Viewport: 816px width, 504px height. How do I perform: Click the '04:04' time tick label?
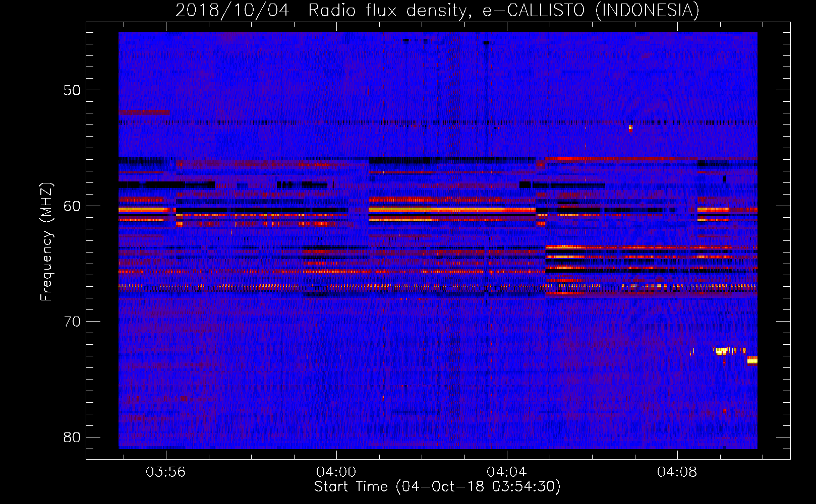click(x=507, y=472)
